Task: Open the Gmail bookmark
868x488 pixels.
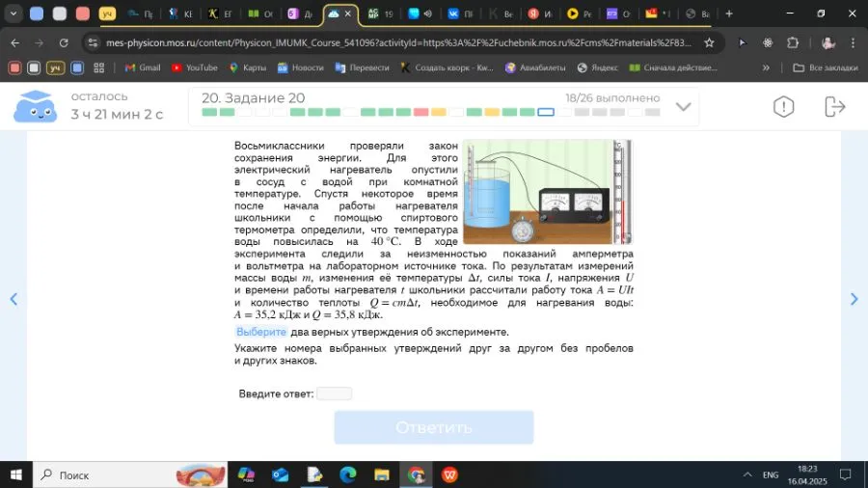Action: coord(141,68)
